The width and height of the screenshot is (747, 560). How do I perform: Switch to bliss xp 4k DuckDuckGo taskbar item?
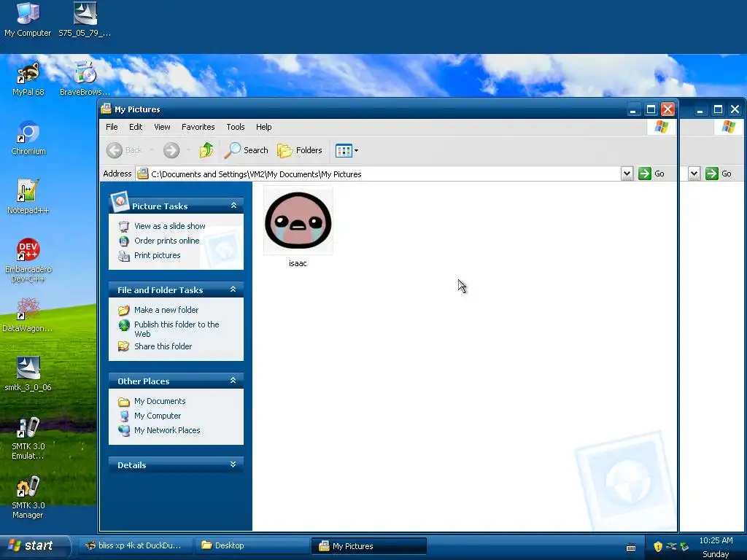pyautogui.click(x=135, y=545)
